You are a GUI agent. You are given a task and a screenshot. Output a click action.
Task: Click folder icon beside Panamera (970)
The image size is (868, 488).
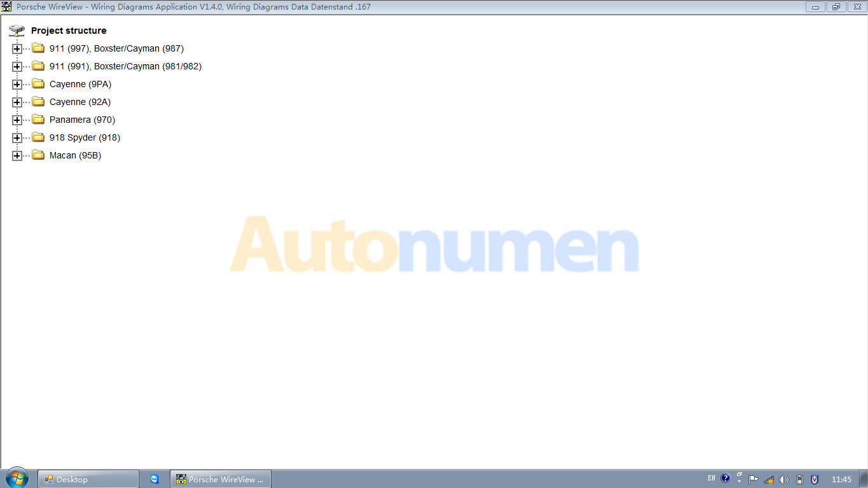[38, 120]
